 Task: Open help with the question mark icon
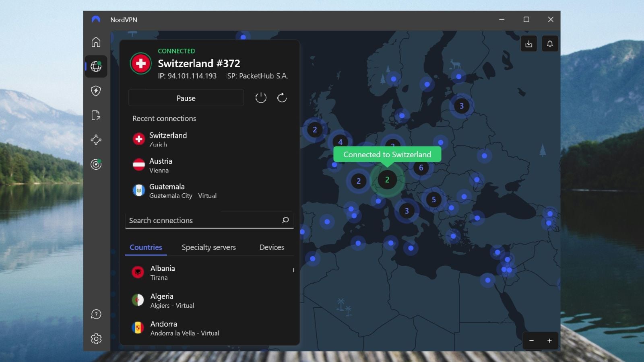(x=96, y=314)
